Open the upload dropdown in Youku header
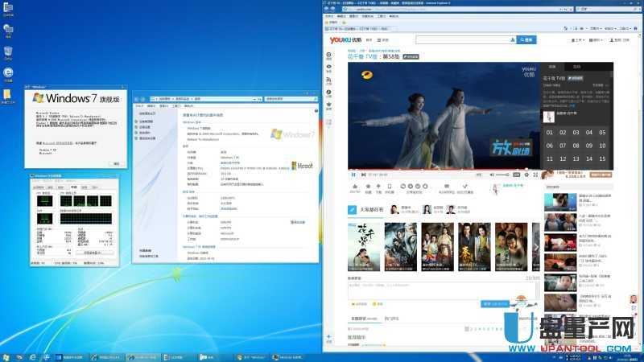Viewport: 644px width, 362px height. [577, 40]
